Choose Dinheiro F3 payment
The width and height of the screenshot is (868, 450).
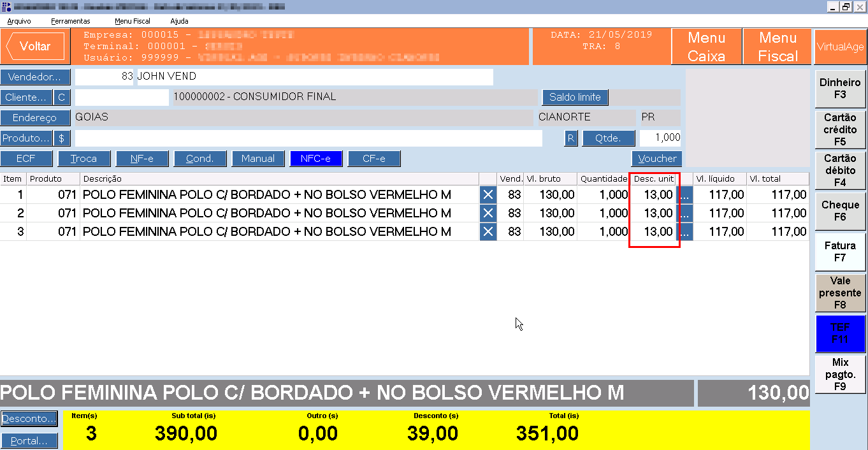click(x=840, y=89)
